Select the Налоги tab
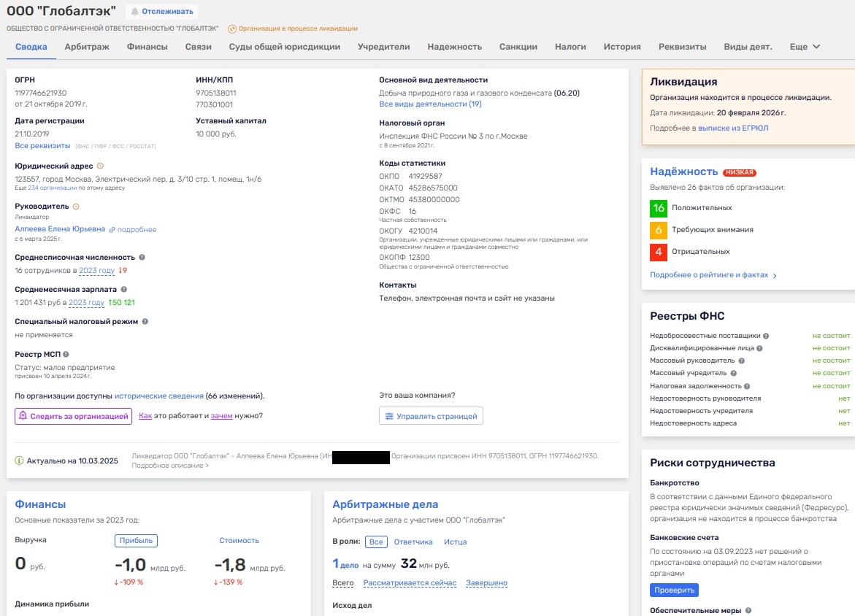 tap(570, 47)
